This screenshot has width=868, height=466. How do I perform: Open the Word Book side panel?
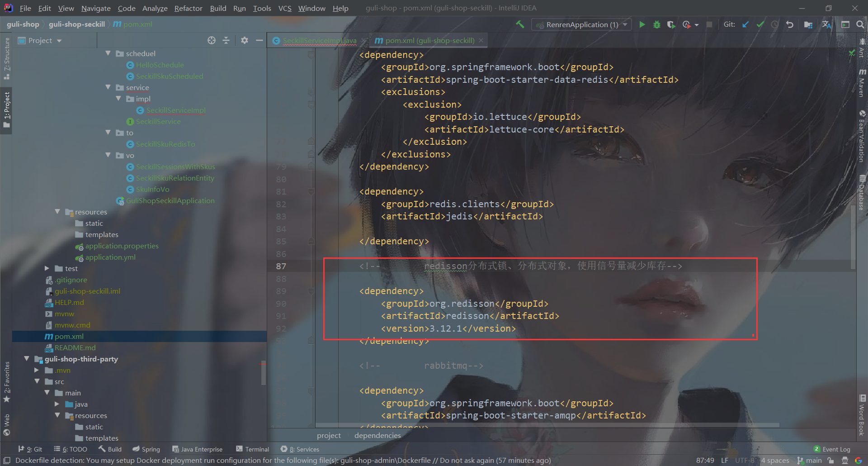(862, 415)
